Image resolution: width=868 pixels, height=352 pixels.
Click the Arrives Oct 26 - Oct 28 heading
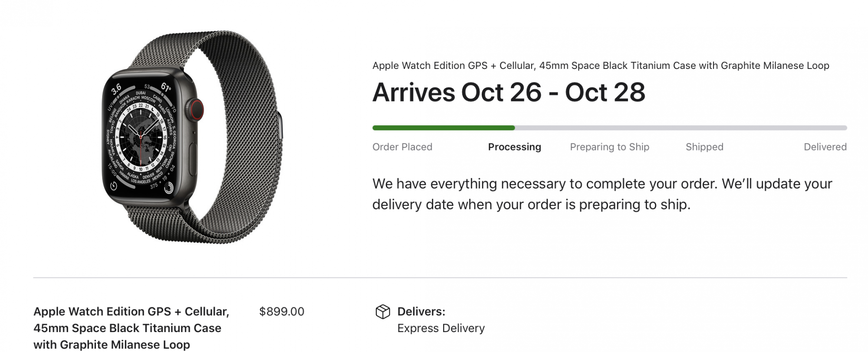tap(509, 92)
